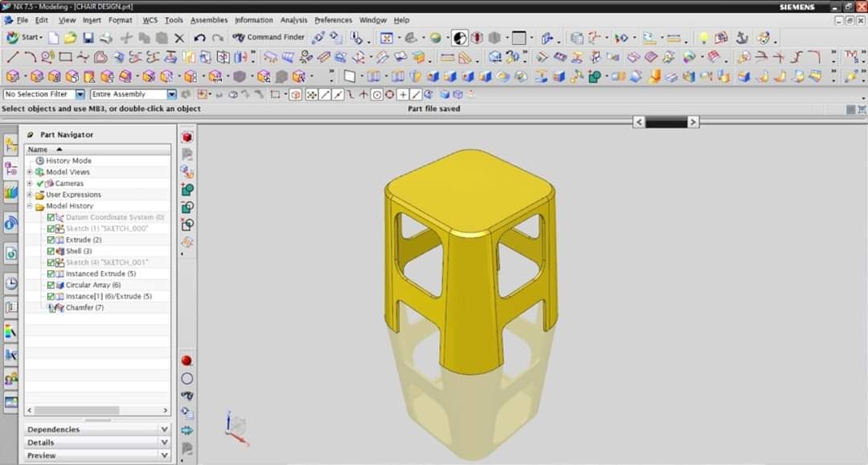Screen dimensions: 868x465
Task: Toggle the Shell (3) feature checkbox
Action: pos(51,251)
